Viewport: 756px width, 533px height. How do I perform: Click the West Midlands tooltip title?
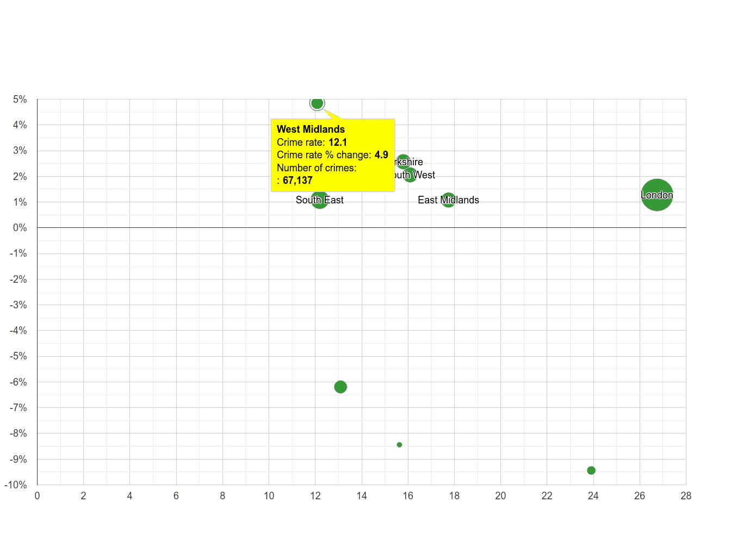point(311,129)
